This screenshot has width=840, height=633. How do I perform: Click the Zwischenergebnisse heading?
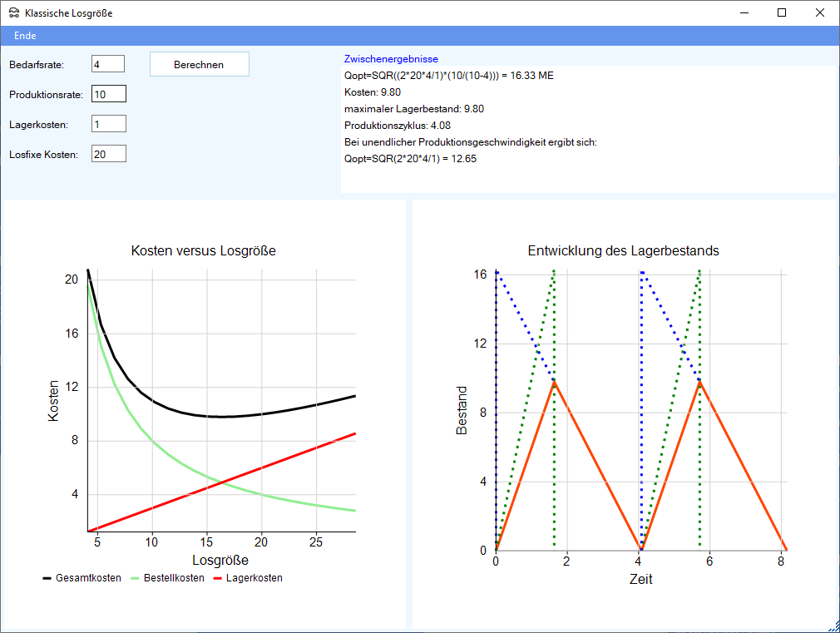[391, 59]
